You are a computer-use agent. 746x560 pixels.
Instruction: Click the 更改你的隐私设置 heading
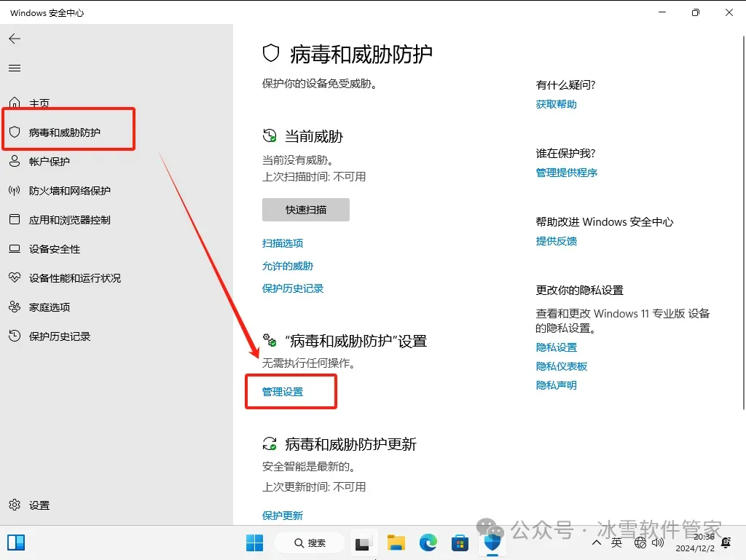(x=579, y=290)
